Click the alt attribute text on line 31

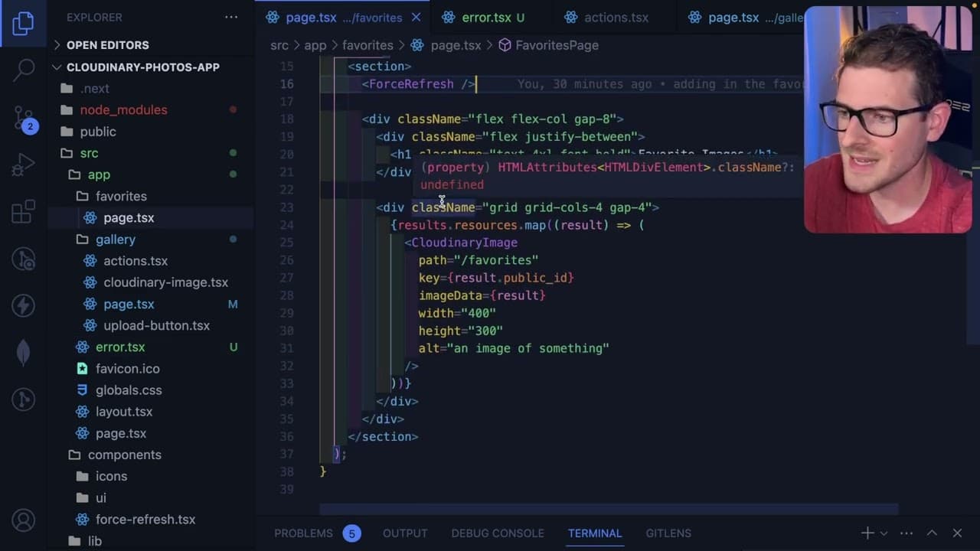(514, 348)
